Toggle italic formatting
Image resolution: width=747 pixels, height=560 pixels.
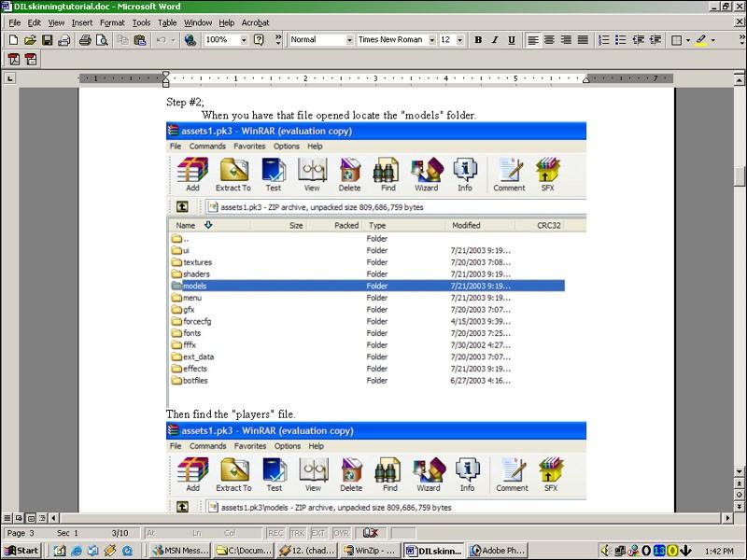[x=495, y=40]
